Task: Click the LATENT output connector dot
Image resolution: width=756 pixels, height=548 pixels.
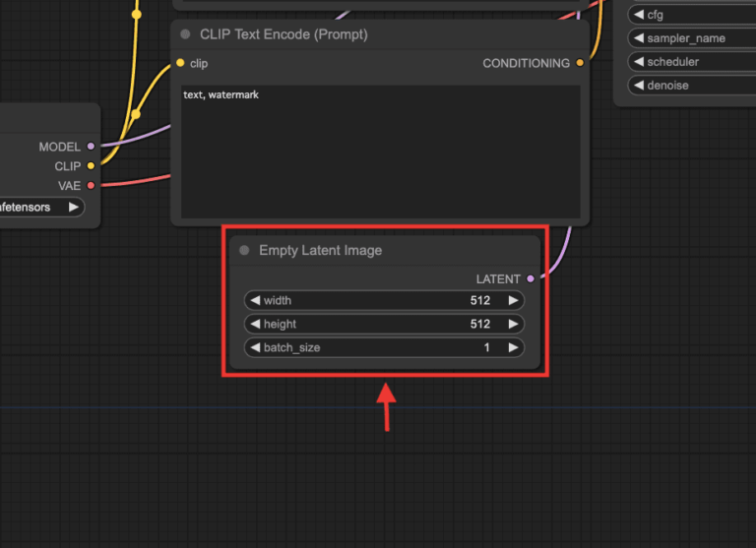Action: click(x=531, y=279)
